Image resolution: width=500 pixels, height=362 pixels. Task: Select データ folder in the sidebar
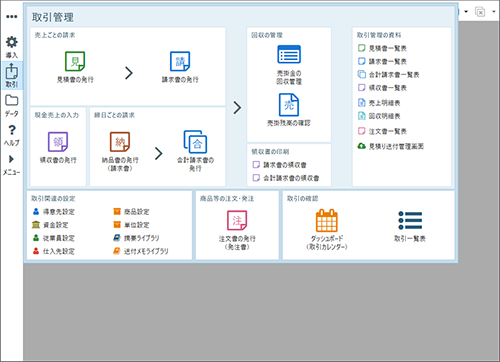(12, 106)
